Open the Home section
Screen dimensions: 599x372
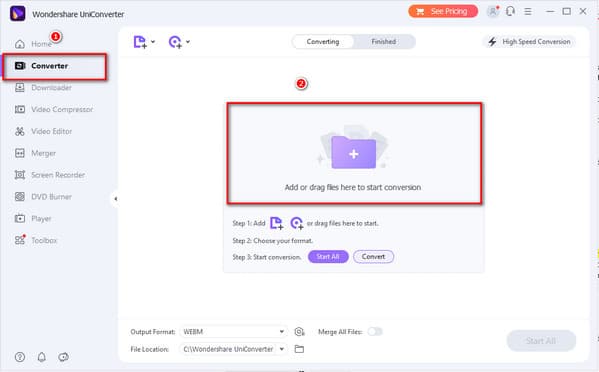41,44
